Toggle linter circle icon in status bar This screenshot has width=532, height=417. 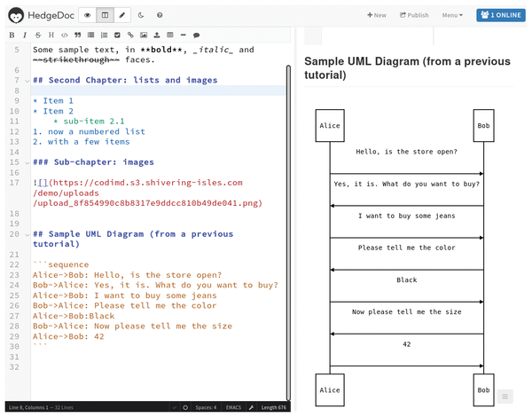185,407
